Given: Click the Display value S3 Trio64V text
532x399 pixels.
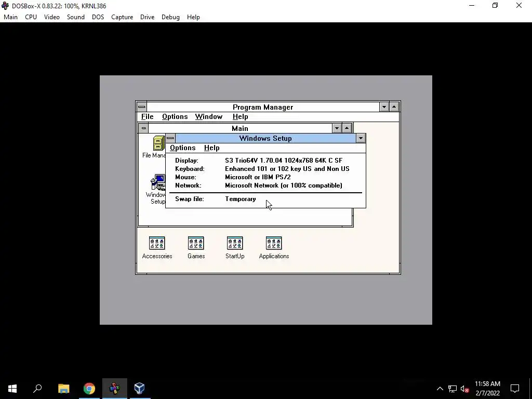Looking at the screenshot, I should pos(284,161).
